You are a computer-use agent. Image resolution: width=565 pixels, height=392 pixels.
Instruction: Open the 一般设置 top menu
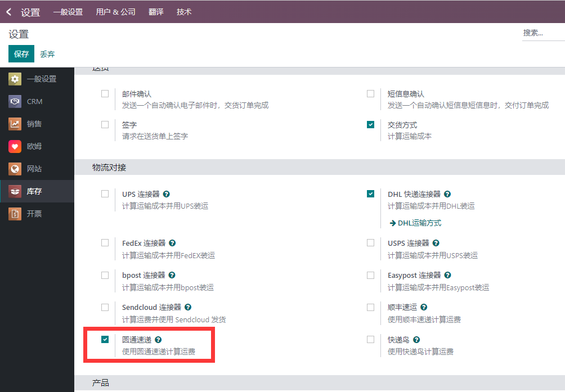(x=68, y=12)
